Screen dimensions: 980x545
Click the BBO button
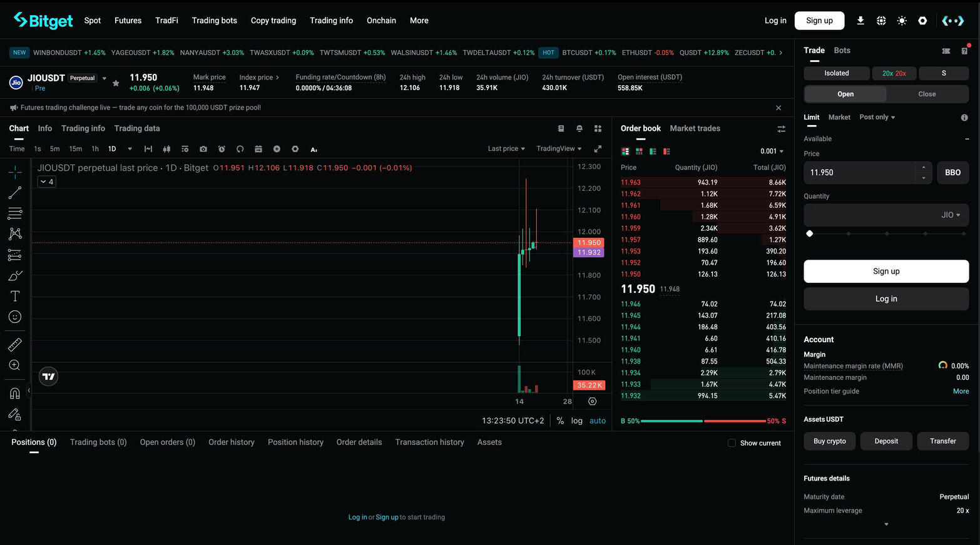[952, 173]
